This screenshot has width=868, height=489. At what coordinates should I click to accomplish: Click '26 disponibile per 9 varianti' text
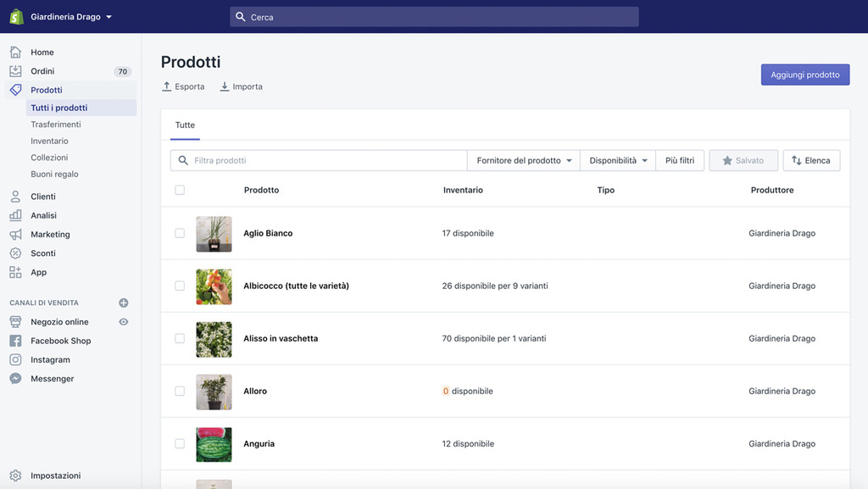495,286
